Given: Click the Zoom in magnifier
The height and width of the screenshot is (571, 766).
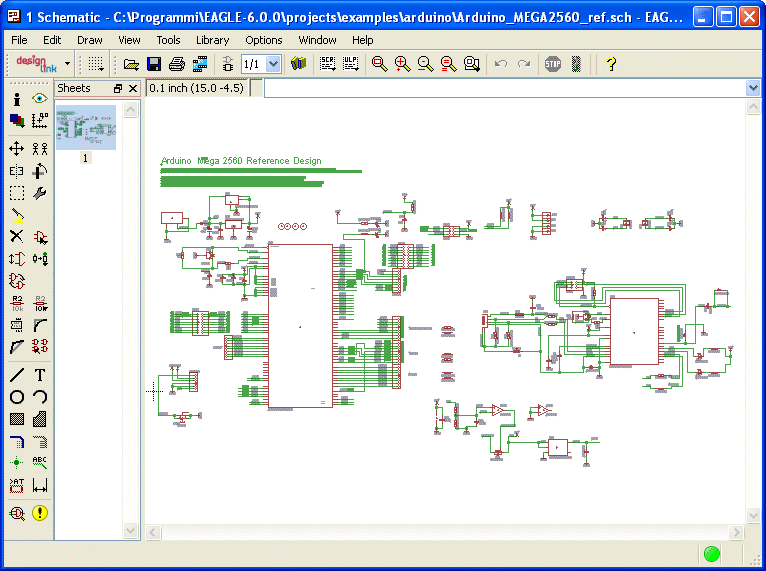Looking at the screenshot, I should [x=402, y=63].
